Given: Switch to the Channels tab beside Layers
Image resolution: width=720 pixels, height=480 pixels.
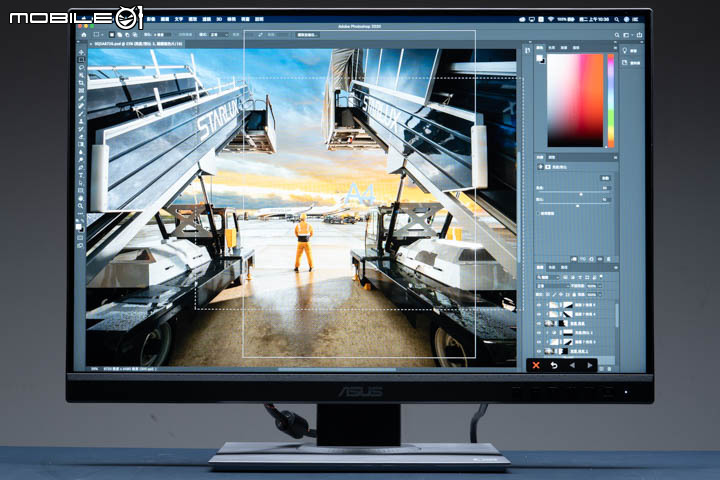Looking at the screenshot, I should [x=551, y=267].
